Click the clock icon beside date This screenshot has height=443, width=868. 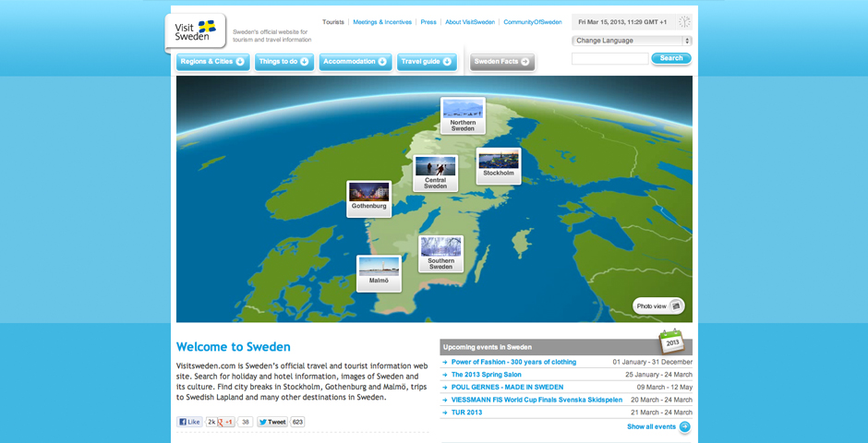pyautogui.click(x=685, y=22)
